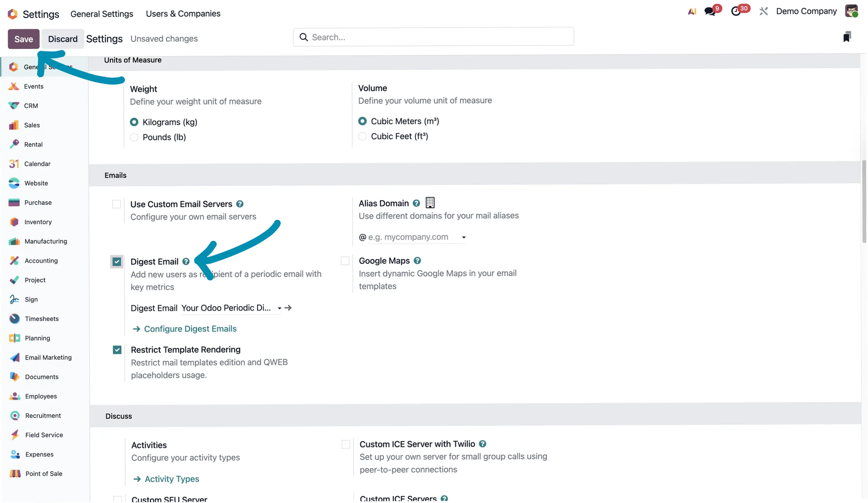Open the conversations chat bubble icon
The height and width of the screenshot is (503, 868).
tap(710, 11)
